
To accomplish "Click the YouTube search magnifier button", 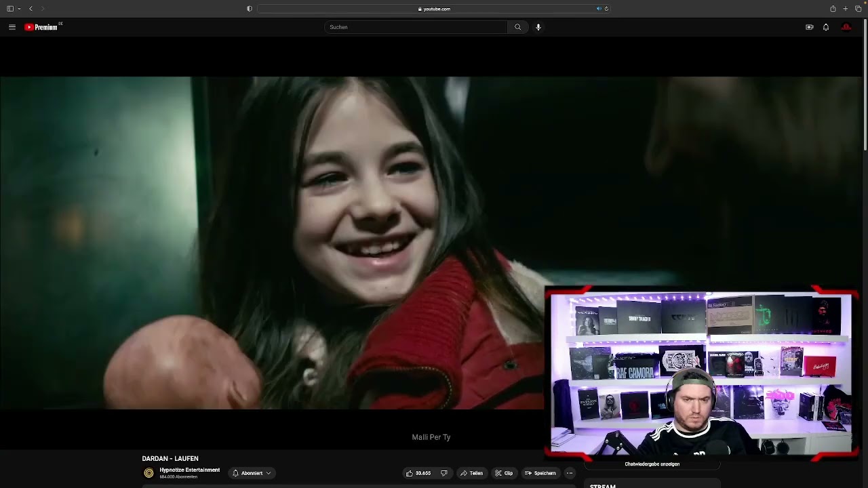I will click(517, 27).
